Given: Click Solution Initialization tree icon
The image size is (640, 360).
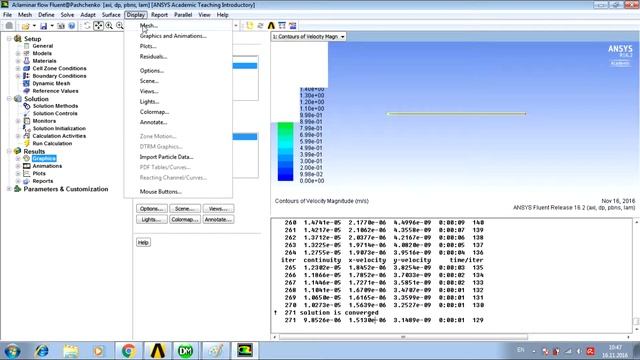Looking at the screenshot, I should click(27, 128).
